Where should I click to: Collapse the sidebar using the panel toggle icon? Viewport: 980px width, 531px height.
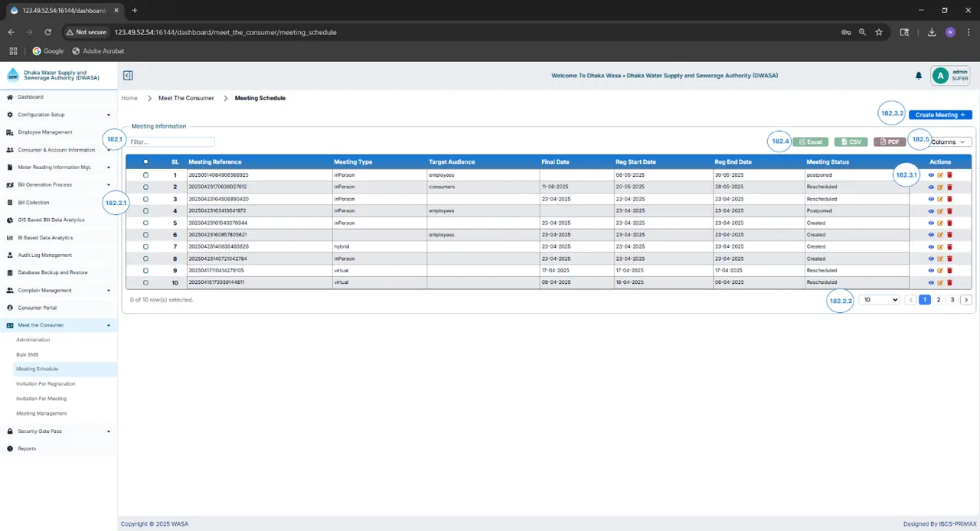(x=128, y=76)
